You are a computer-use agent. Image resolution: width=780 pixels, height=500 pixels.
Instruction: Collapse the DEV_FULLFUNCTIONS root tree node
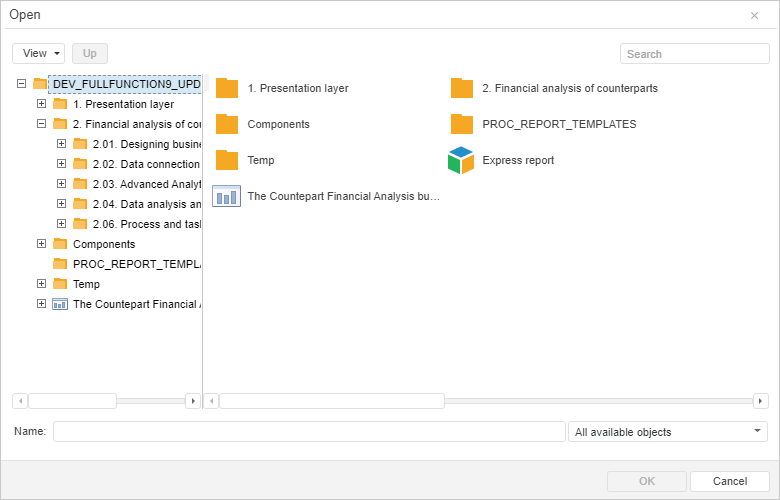(22, 84)
